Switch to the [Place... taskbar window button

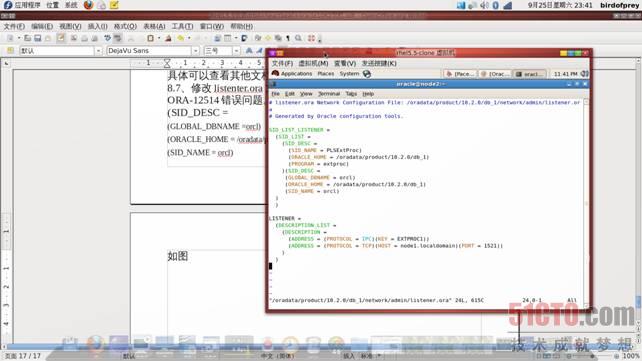pos(460,74)
